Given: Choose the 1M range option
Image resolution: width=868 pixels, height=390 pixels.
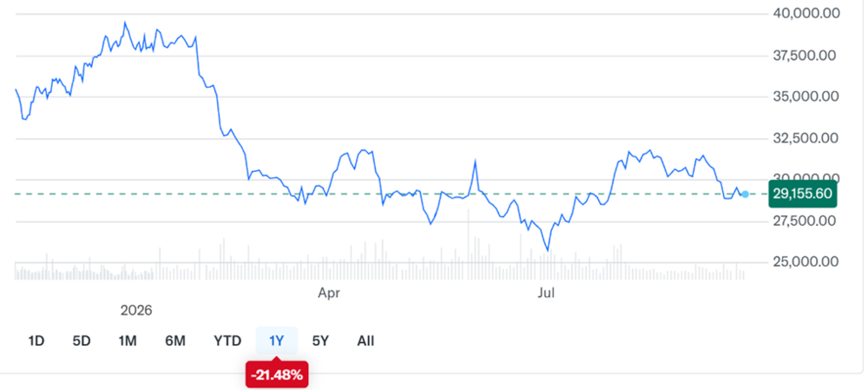Looking at the screenshot, I should tap(128, 340).
